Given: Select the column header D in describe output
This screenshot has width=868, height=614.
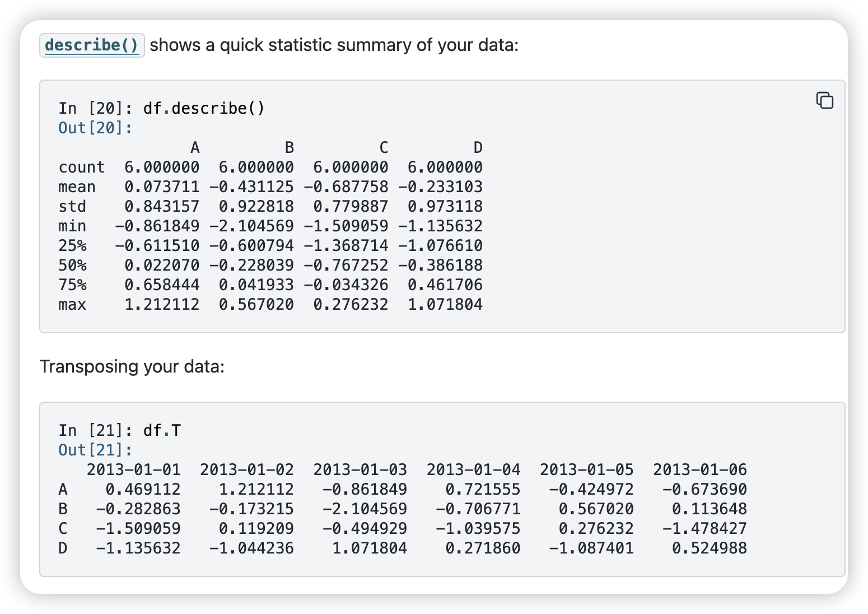Looking at the screenshot, I should (x=478, y=147).
